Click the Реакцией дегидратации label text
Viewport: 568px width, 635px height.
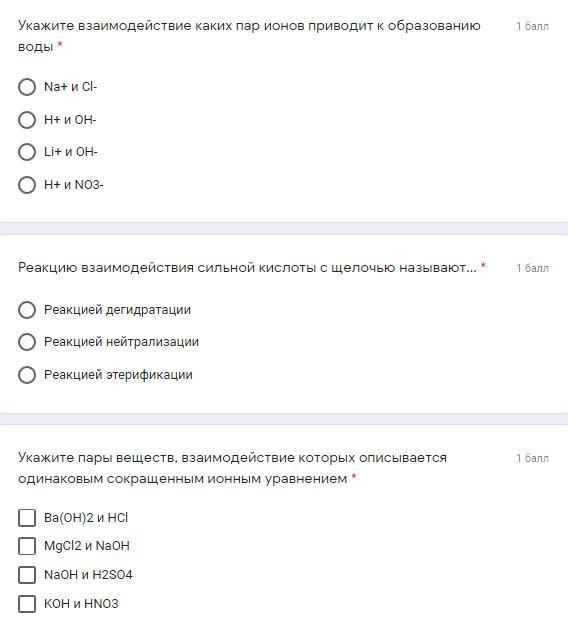click(x=117, y=310)
